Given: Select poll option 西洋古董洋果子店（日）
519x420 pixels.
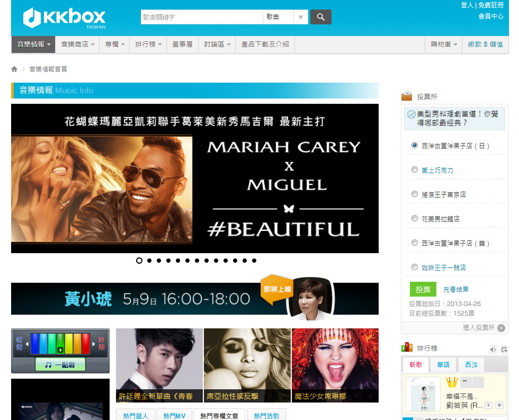Looking at the screenshot, I should pos(414,145).
